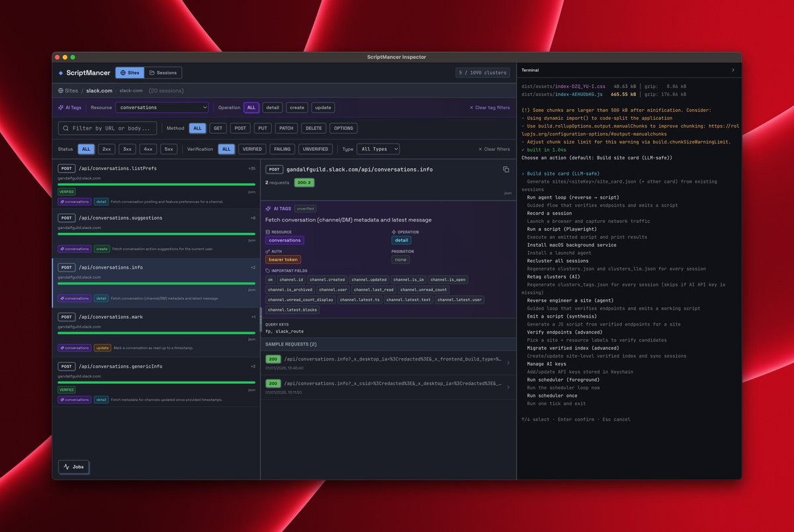Screen dimensions: 794x532
Task: Filter by the OPTIONS method
Action: [x=343, y=128]
